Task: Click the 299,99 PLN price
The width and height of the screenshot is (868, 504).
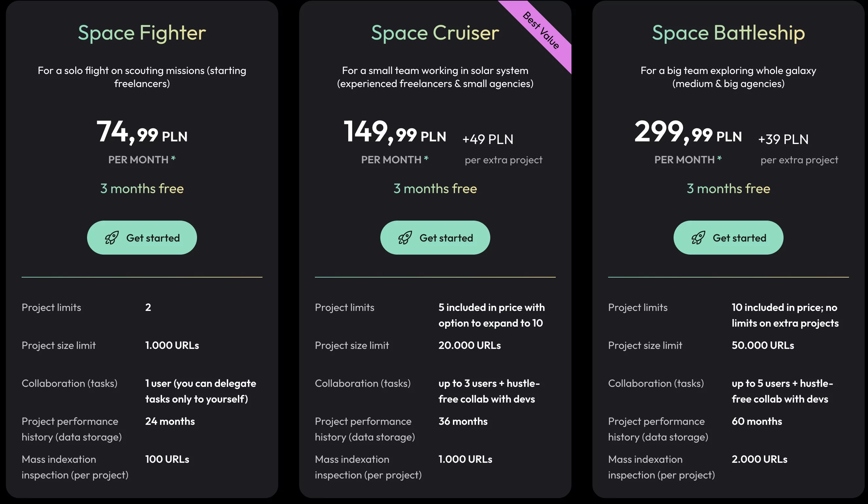Action: point(688,133)
